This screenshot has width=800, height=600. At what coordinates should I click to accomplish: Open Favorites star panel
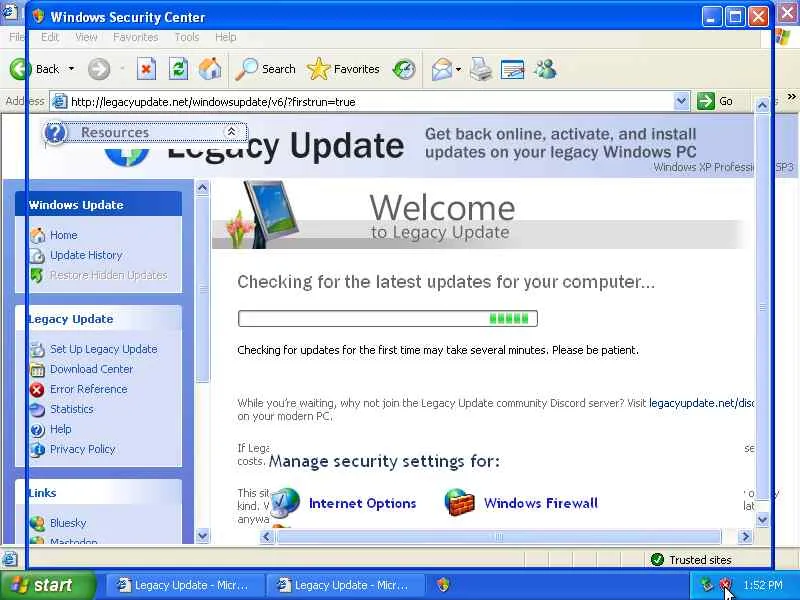coord(343,69)
